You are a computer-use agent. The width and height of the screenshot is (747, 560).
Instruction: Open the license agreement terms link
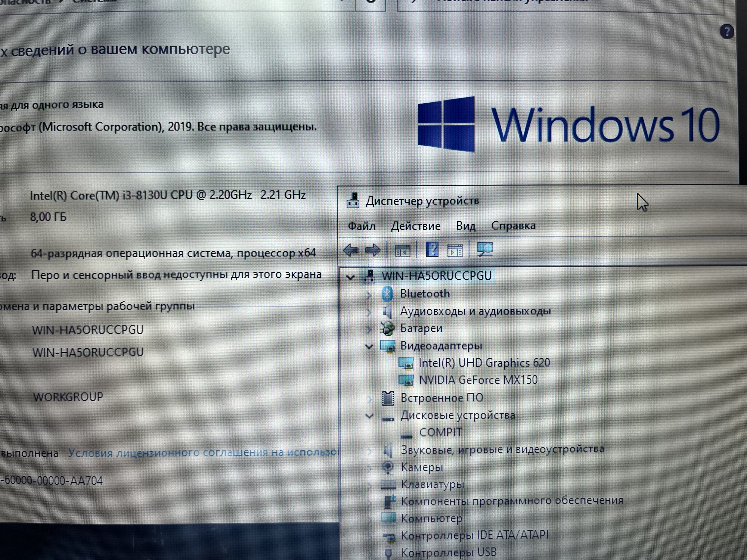click(202, 453)
